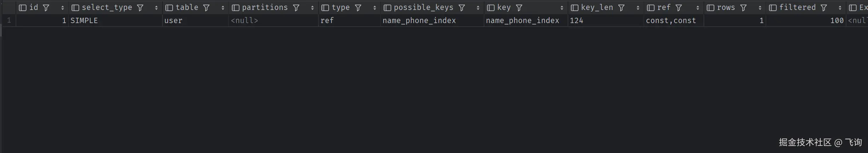The height and width of the screenshot is (153, 868).
Task: Click the null partitions cell
Action: point(273,21)
